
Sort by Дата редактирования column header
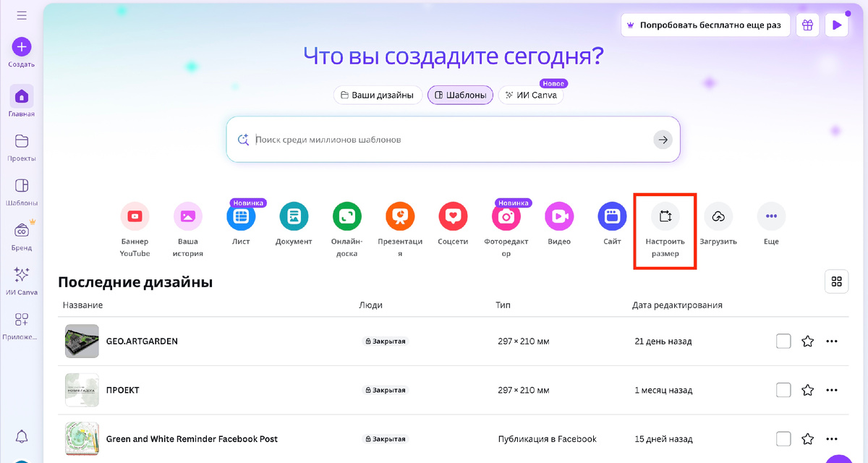pyautogui.click(x=677, y=305)
